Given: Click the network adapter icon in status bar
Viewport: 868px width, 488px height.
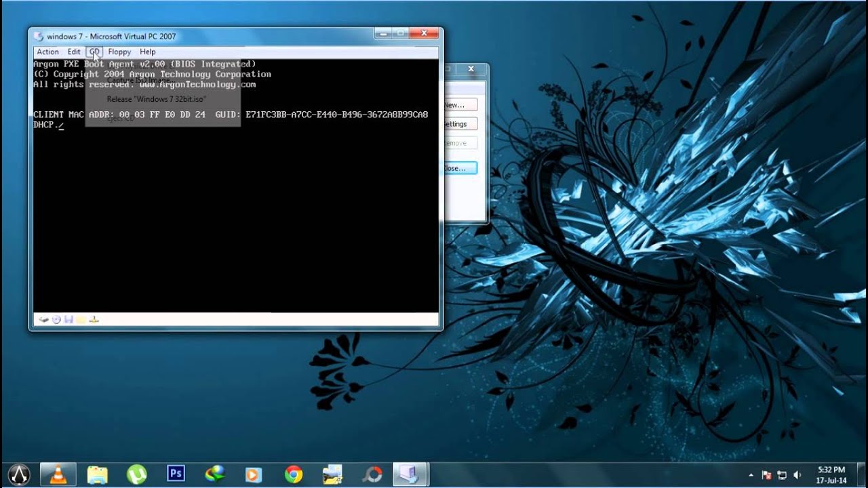Looking at the screenshot, I should (94, 319).
